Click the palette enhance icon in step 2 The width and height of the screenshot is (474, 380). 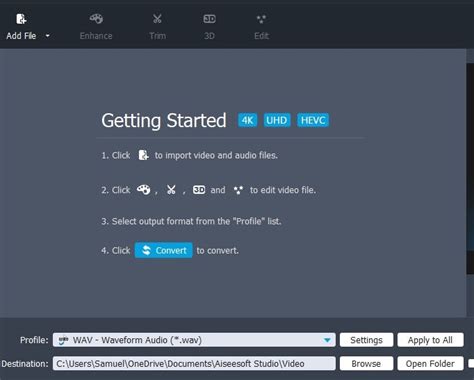click(144, 190)
